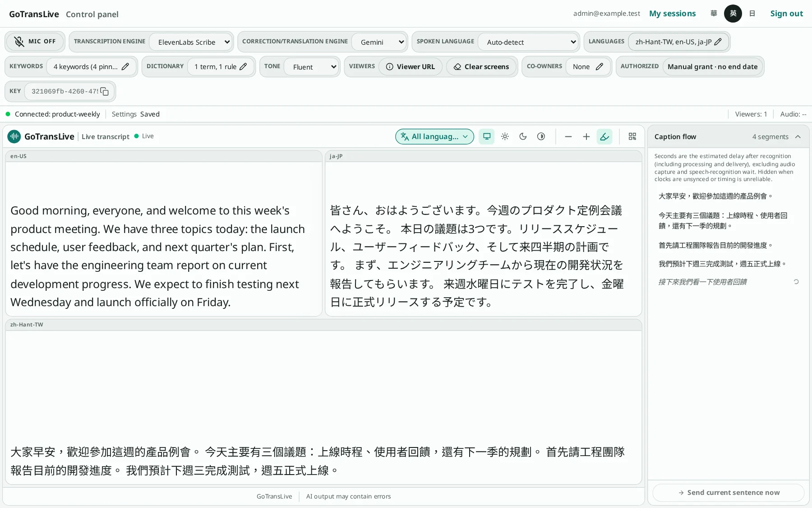Decrease transcript font size with minus icon
This screenshot has width=812, height=508.
pyautogui.click(x=568, y=136)
